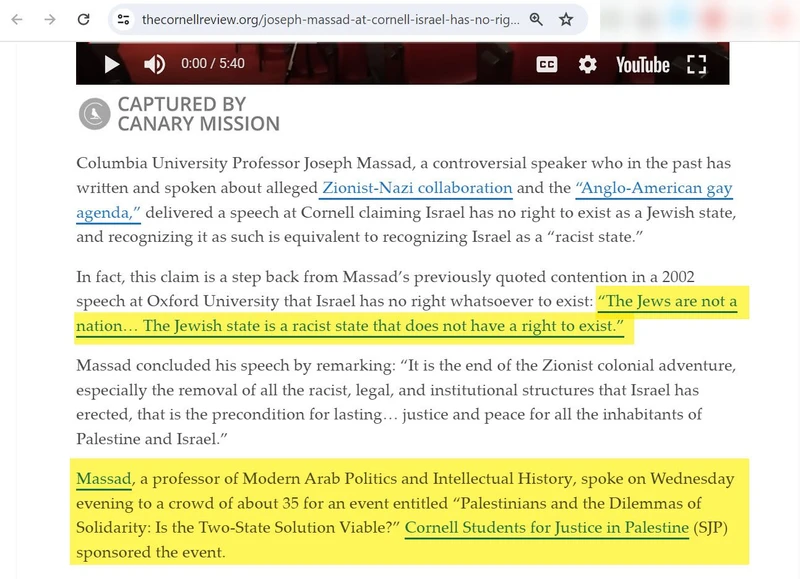Click the address bar URL field
This screenshot has height=579, width=800.
(x=330, y=19)
